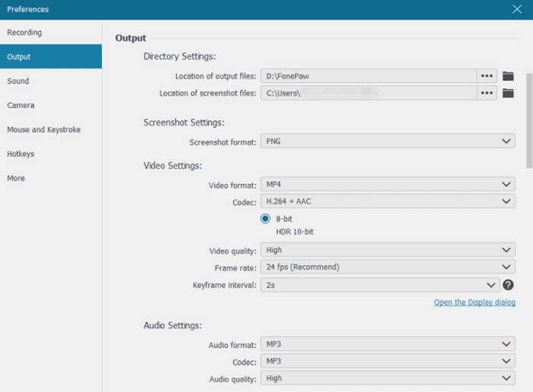Click the vertical scrollbar of Output panel

pos(529,120)
